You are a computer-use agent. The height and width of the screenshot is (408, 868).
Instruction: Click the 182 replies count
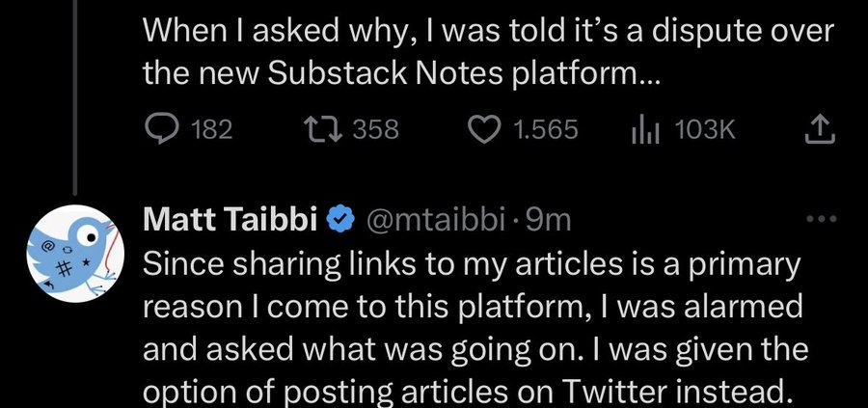[211, 130]
